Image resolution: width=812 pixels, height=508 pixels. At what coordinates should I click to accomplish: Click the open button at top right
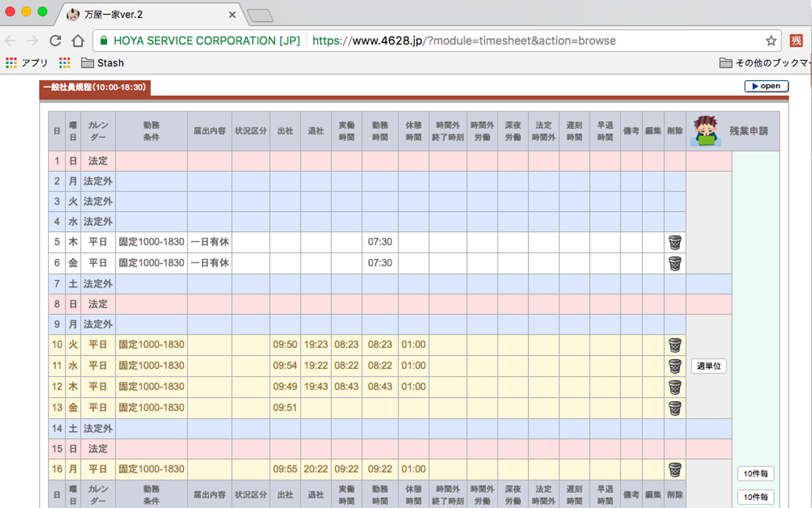coord(766,86)
